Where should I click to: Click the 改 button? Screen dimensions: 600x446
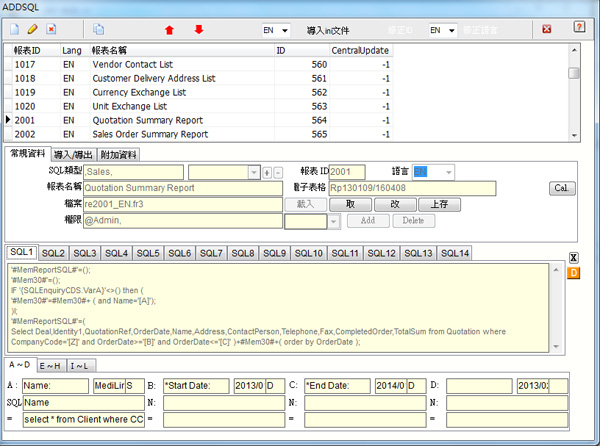(395, 204)
